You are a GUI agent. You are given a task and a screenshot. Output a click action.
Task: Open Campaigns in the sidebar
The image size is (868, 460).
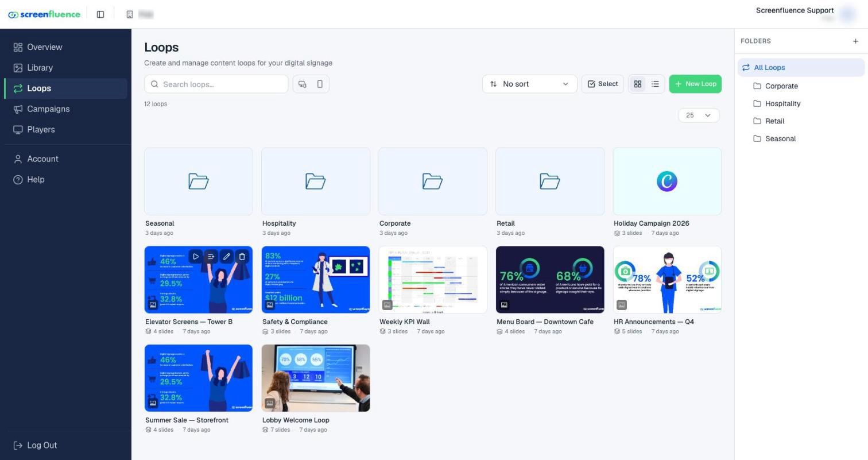pyautogui.click(x=66, y=109)
